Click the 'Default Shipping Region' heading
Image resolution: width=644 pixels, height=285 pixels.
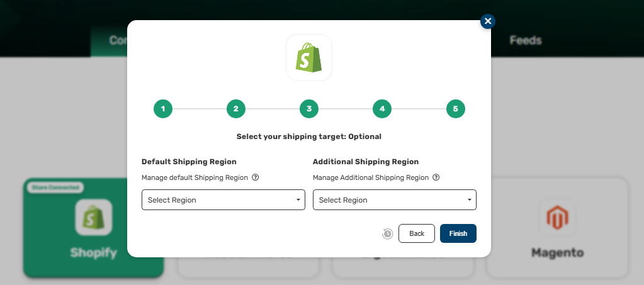point(189,162)
